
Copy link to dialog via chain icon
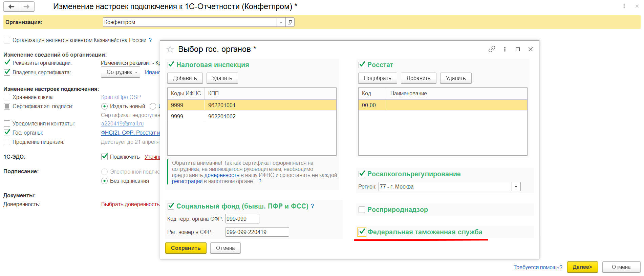point(492,49)
